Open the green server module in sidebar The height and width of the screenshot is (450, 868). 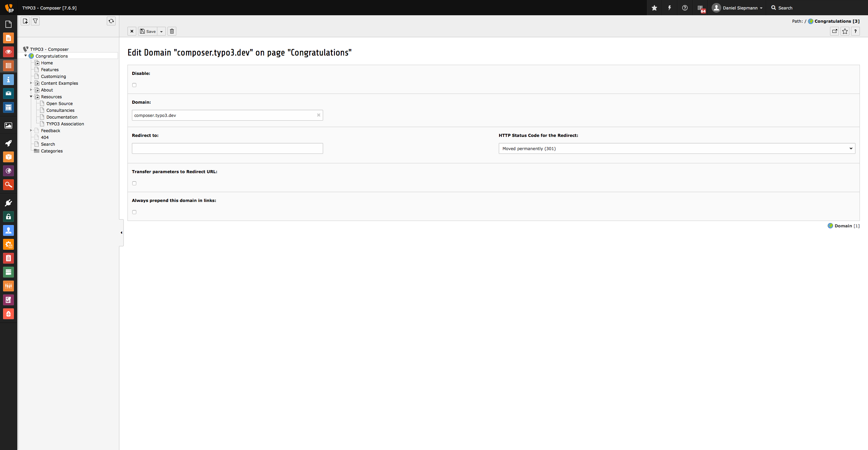[8, 272]
